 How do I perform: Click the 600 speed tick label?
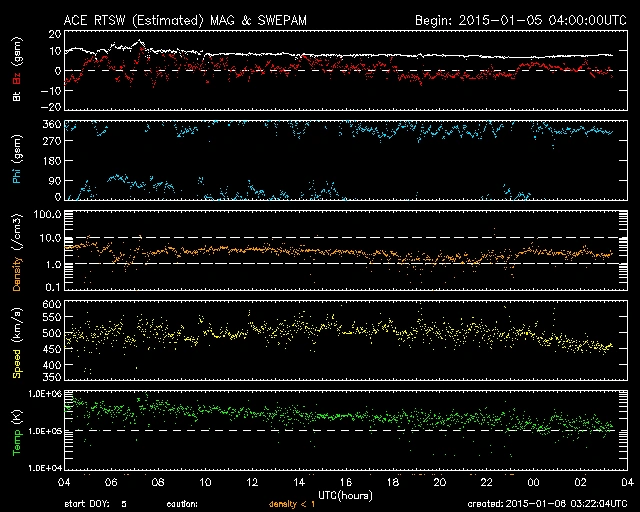[51, 303]
